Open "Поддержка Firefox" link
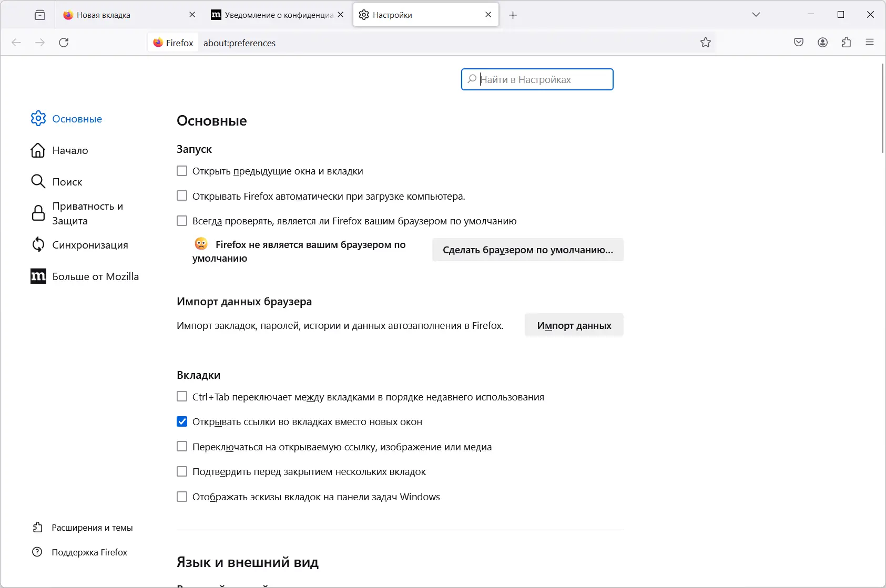 [x=89, y=552]
